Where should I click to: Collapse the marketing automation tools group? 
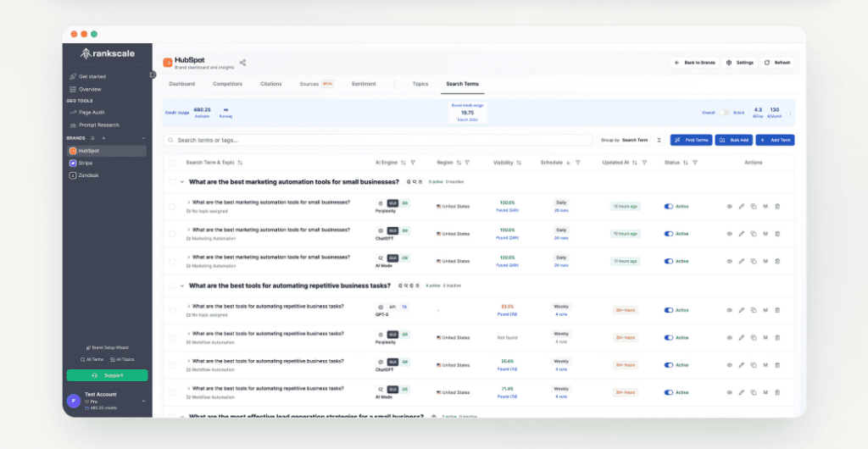(181, 181)
